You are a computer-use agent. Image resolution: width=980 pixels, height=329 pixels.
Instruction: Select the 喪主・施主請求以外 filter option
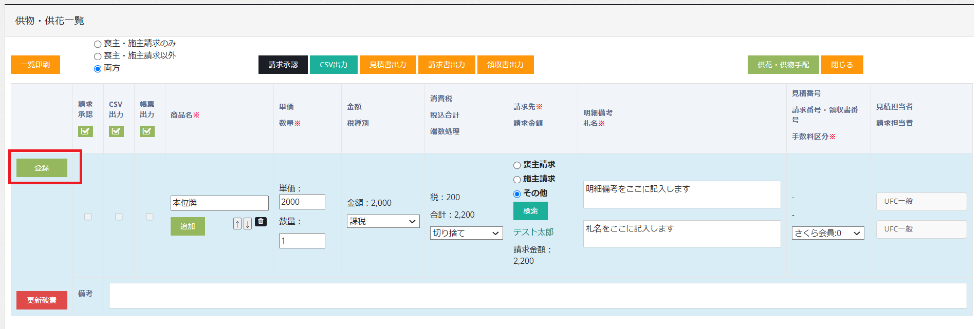pos(98,56)
